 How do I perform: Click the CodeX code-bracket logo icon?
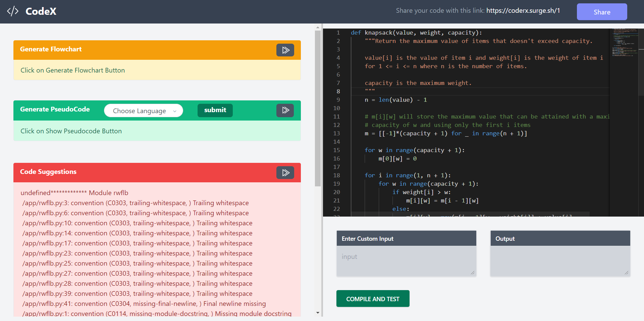coord(13,11)
